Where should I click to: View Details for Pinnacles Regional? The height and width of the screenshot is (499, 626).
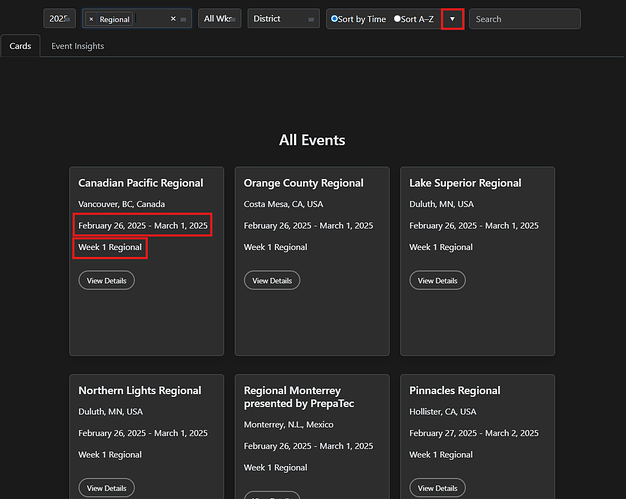click(438, 488)
